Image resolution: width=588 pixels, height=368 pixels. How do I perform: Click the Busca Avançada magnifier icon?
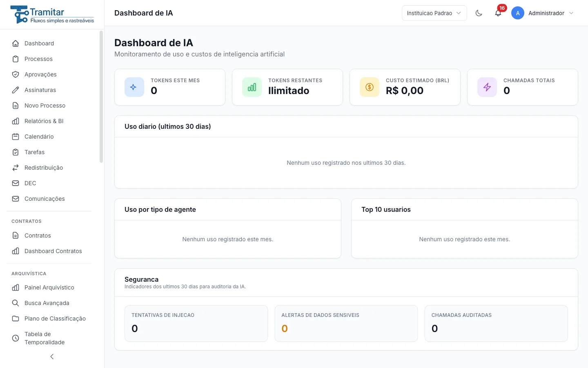point(16,303)
